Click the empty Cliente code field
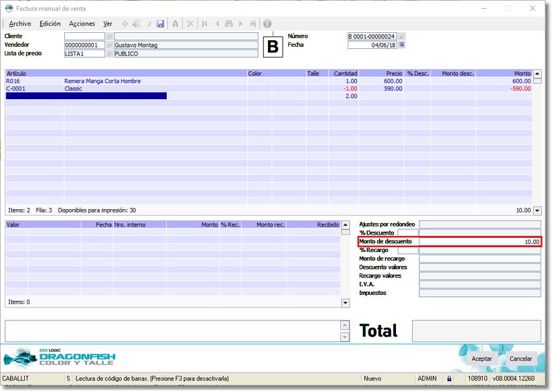The image size is (552, 392). (x=84, y=36)
